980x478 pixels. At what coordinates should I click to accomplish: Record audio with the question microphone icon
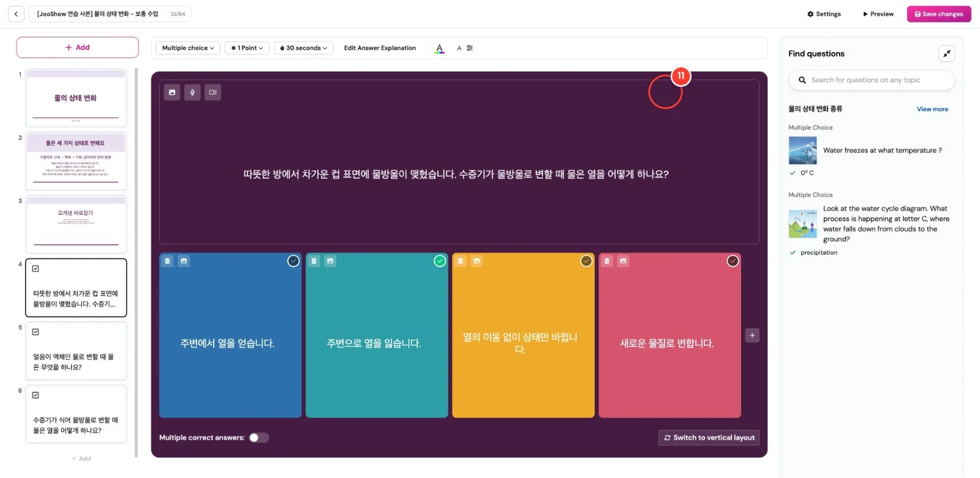pos(192,92)
